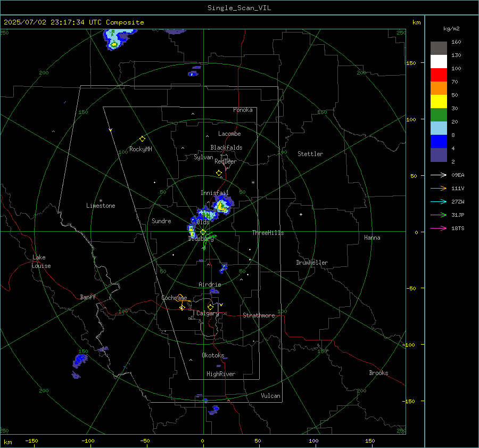Select the red 70-100 legend color block
This screenshot has width=479, height=448.
pos(439,75)
